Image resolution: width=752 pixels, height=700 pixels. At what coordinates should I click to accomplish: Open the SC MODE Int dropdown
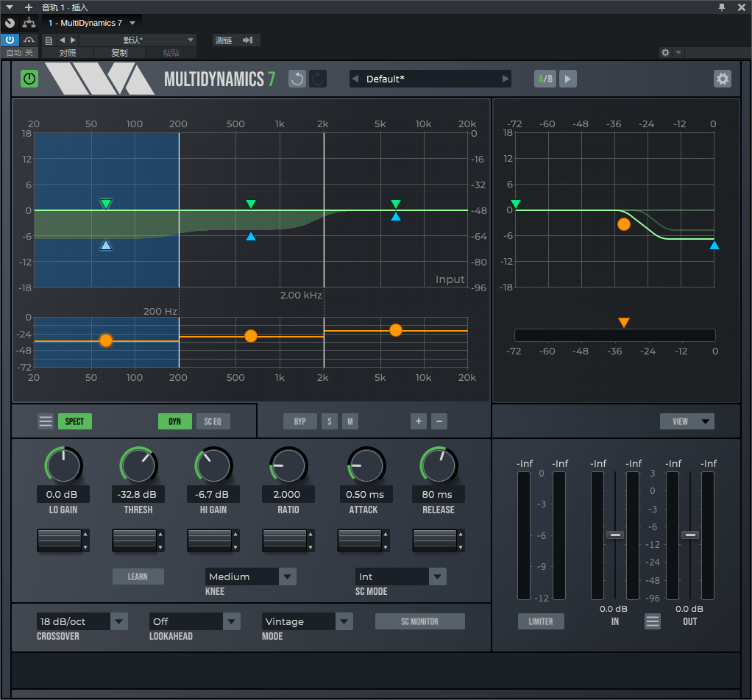coord(400,576)
